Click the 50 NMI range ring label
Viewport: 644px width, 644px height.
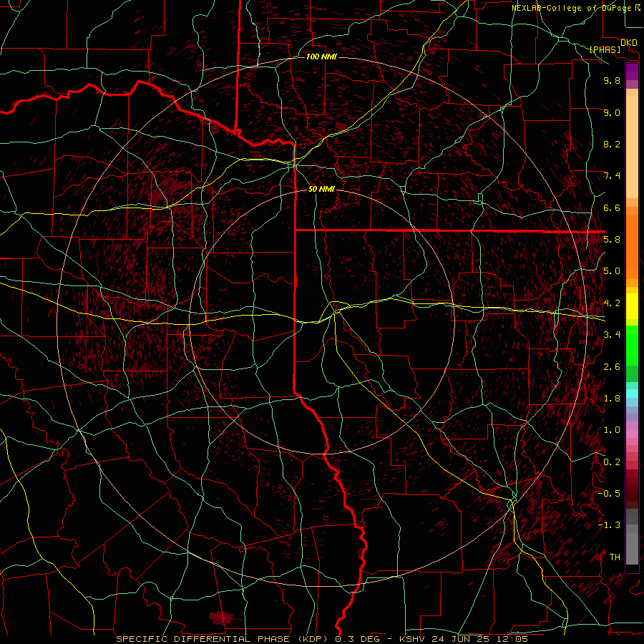(321, 189)
